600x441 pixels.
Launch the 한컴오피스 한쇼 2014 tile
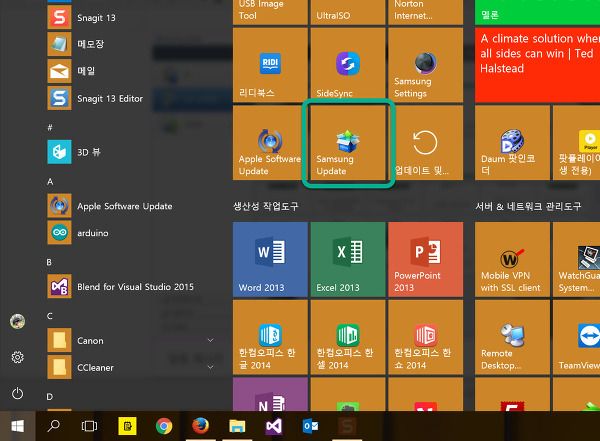(x=426, y=337)
